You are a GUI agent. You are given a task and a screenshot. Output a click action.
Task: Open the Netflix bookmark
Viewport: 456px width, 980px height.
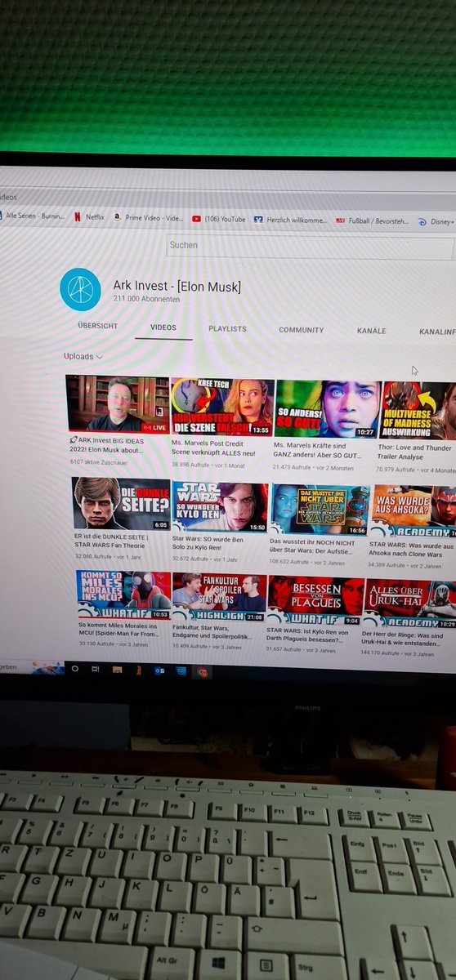point(88,217)
